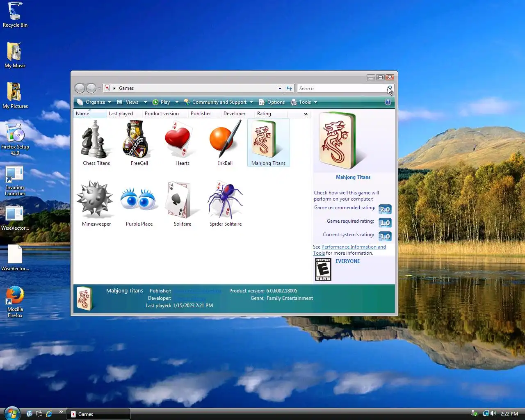Sort by Last played column header
Viewport: 525px width, 420px height.
tap(123, 114)
